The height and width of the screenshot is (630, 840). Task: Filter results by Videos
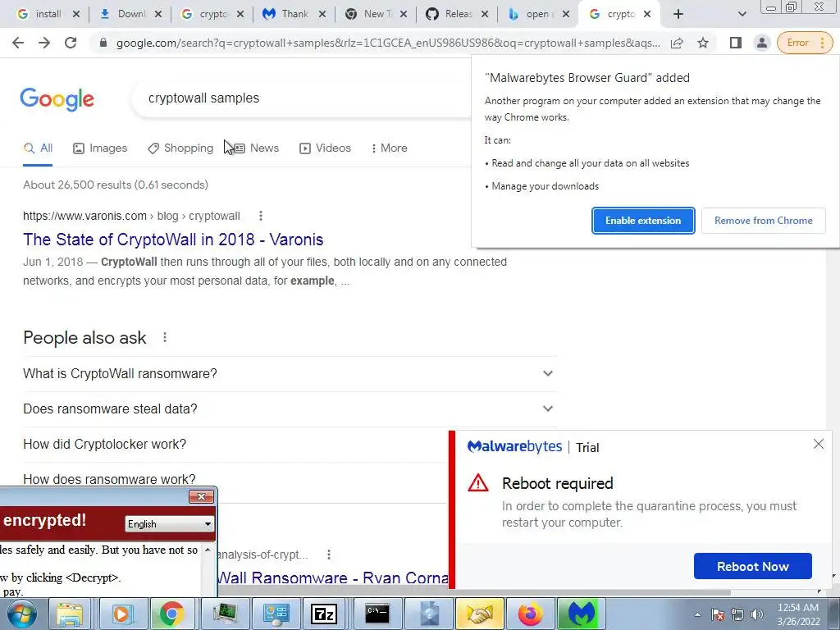click(325, 148)
